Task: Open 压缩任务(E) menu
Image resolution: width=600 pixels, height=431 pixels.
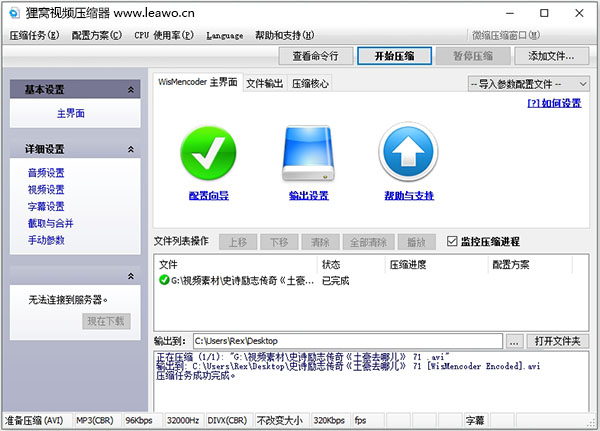Action: pos(34,35)
